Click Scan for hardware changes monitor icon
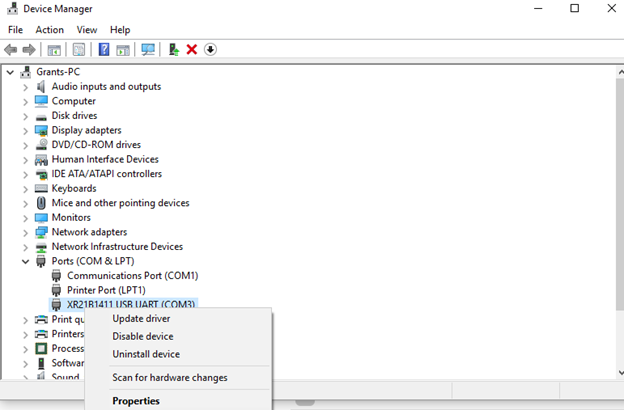The width and height of the screenshot is (624, 410). click(148, 50)
